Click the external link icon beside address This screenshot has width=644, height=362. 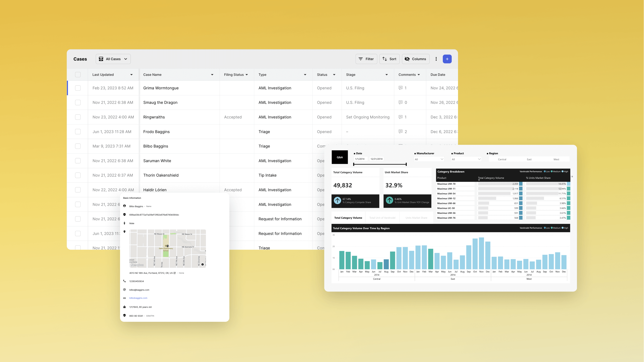pos(175,273)
